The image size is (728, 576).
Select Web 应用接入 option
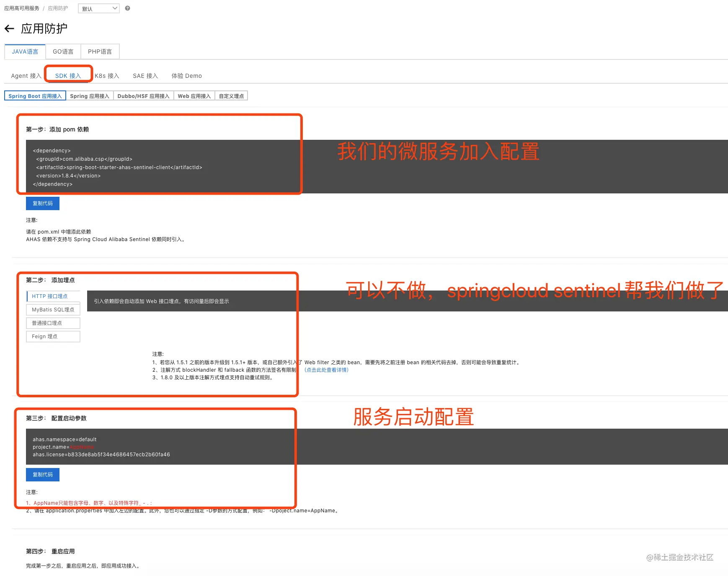pos(194,96)
